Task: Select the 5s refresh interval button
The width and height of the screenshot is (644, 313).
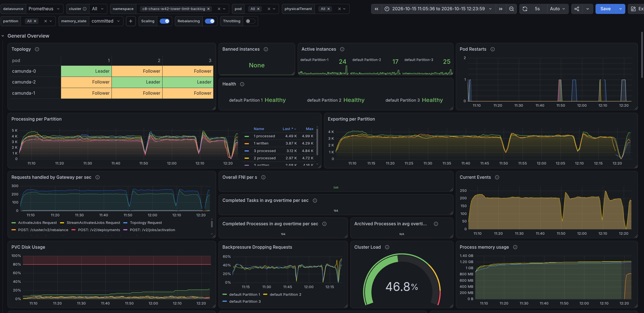Action: 537,9
